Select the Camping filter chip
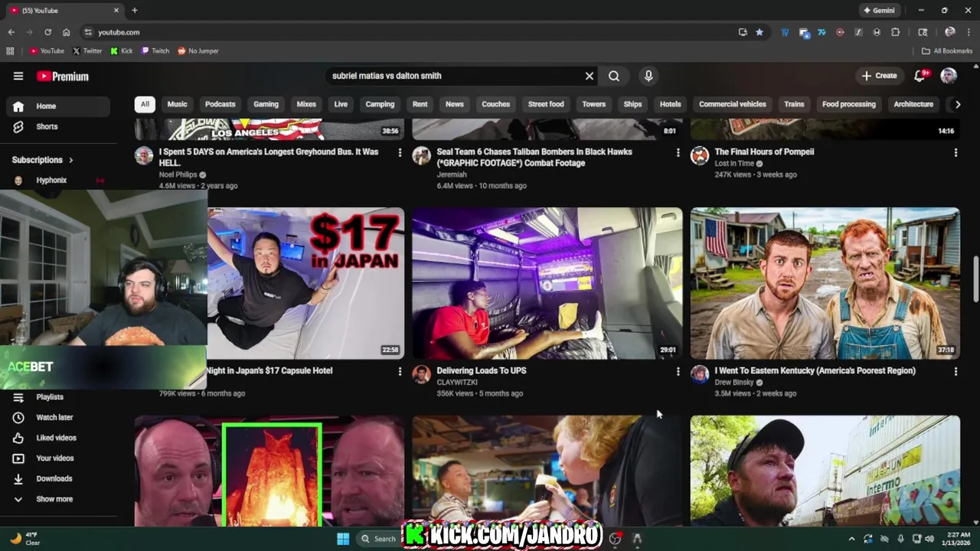The image size is (980, 551). pyautogui.click(x=380, y=104)
